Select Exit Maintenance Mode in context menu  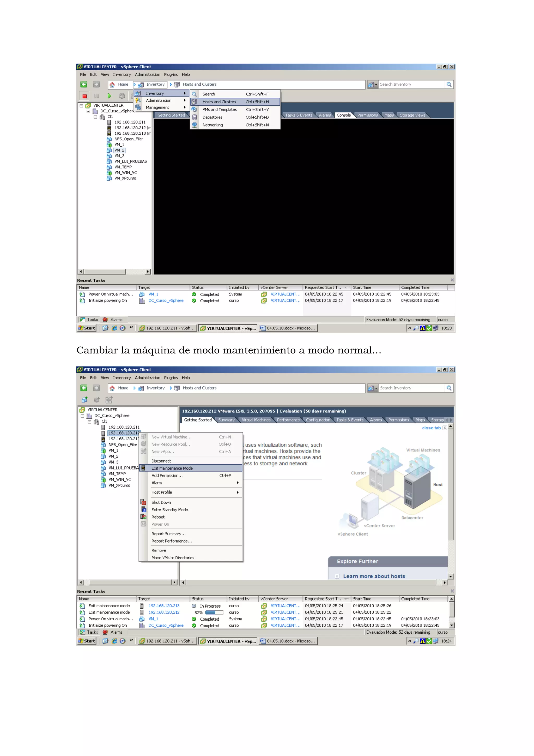[x=172, y=468]
